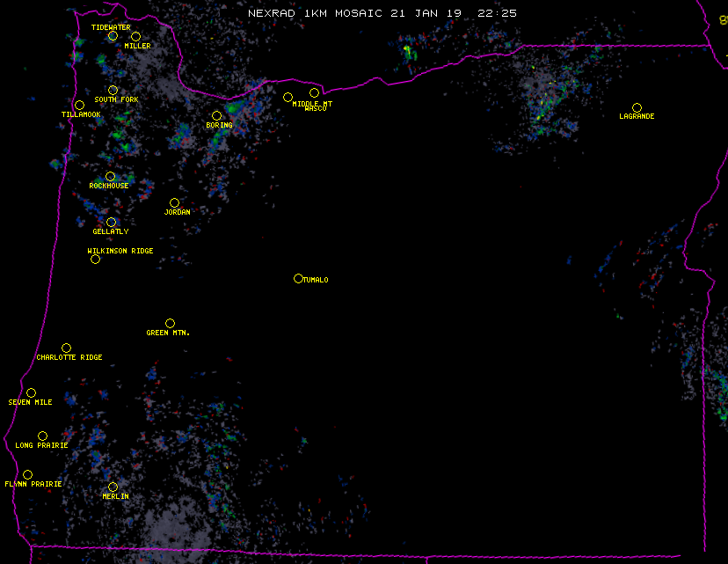Click the Rockhouse station circle marker
Viewport: 728px width, 564px height.
pos(110,176)
